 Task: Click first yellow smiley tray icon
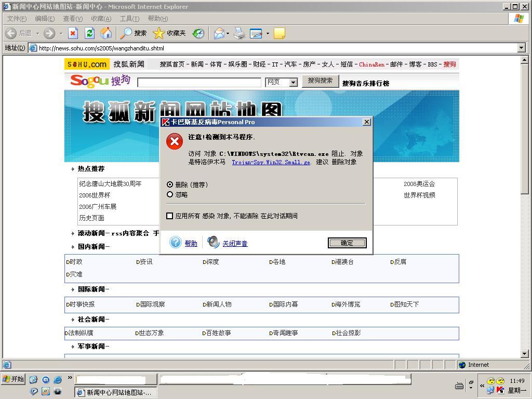[x=490, y=381]
